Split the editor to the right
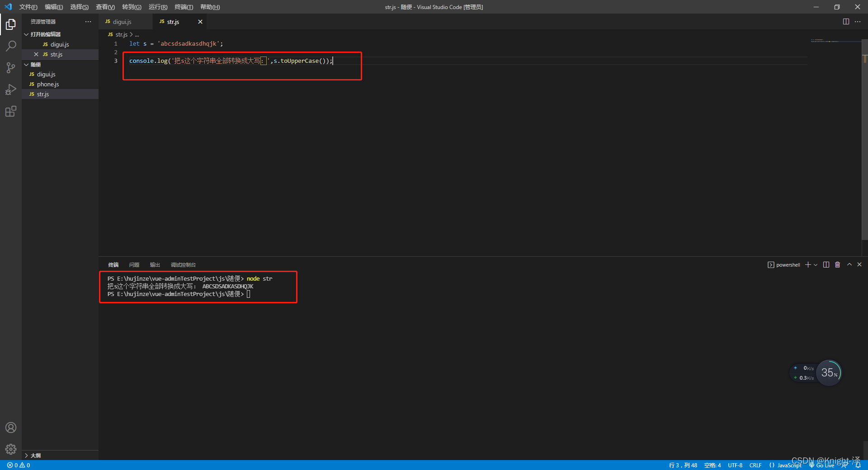868x470 pixels. pos(846,22)
